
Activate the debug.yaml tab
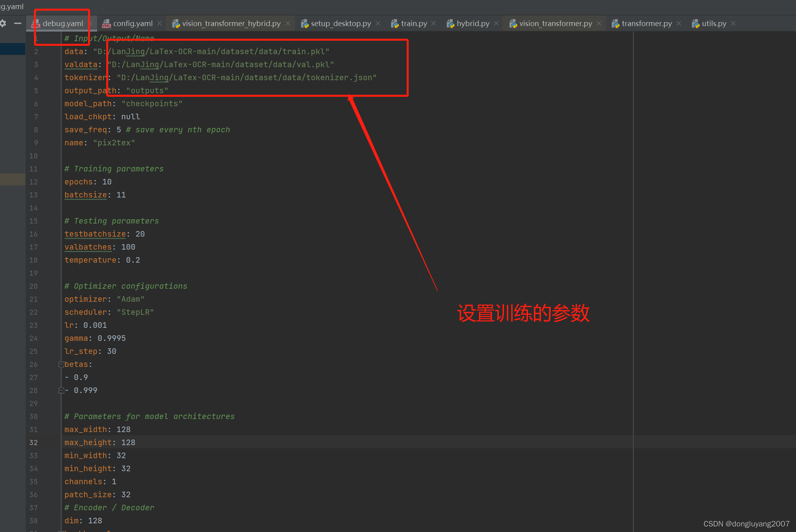[x=63, y=24]
